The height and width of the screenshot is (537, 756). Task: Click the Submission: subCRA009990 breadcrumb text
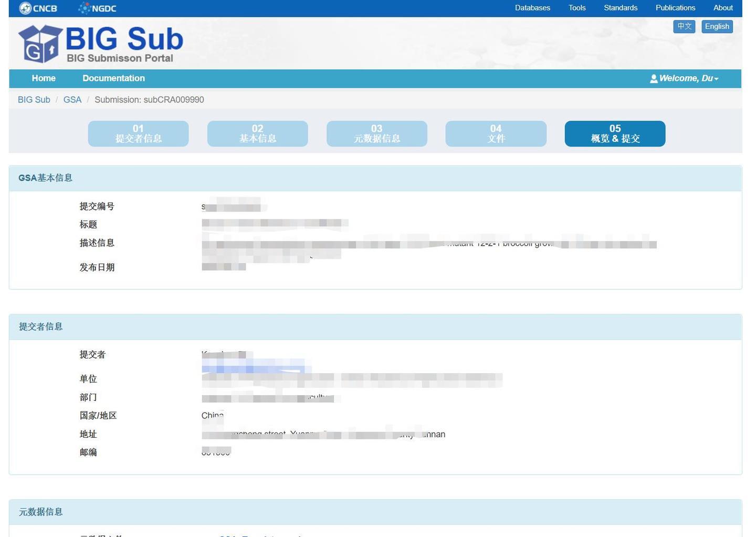149,100
